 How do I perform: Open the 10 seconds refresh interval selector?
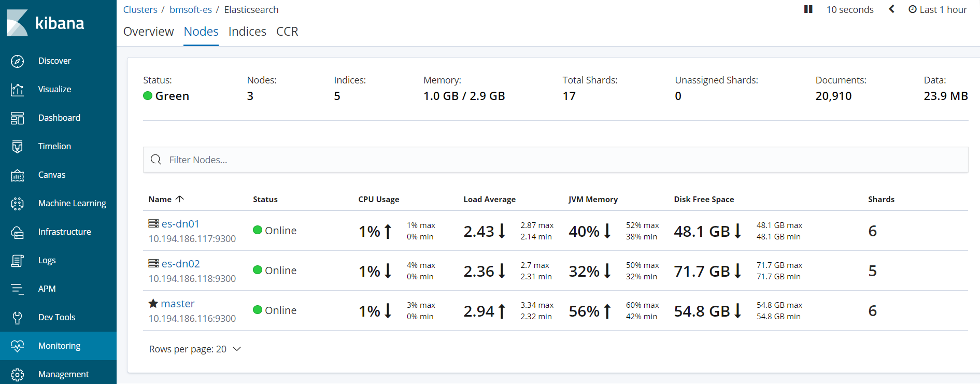pos(850,9)
